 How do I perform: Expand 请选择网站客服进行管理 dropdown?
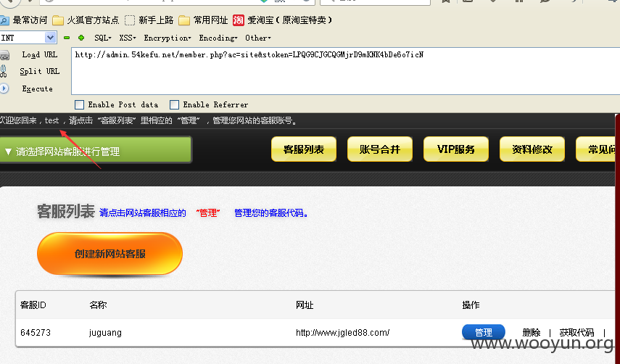pyautogui.click(x=96, y=150)
